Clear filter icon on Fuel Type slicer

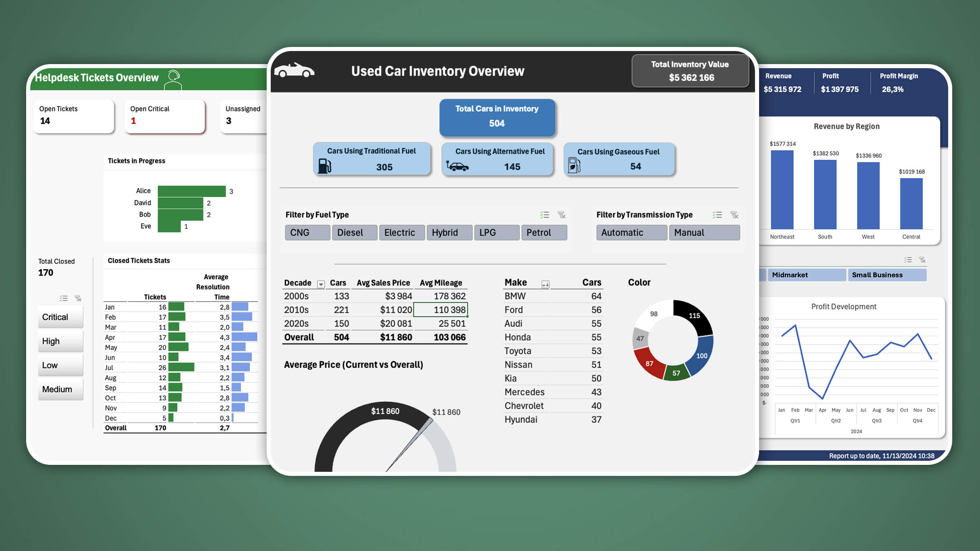point(562,215)
